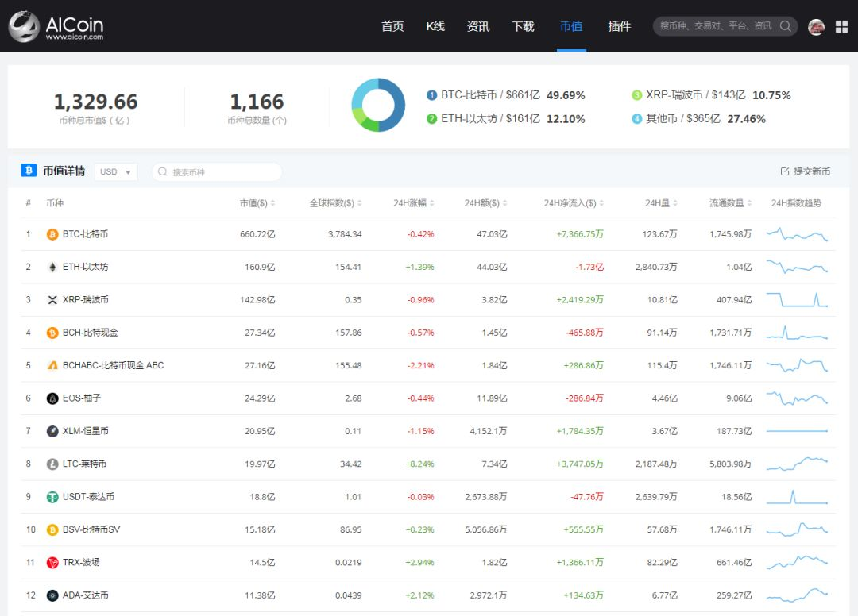Open the K线 navigation item
This screenshot has height=616, width=858.
tap(435, 26)
